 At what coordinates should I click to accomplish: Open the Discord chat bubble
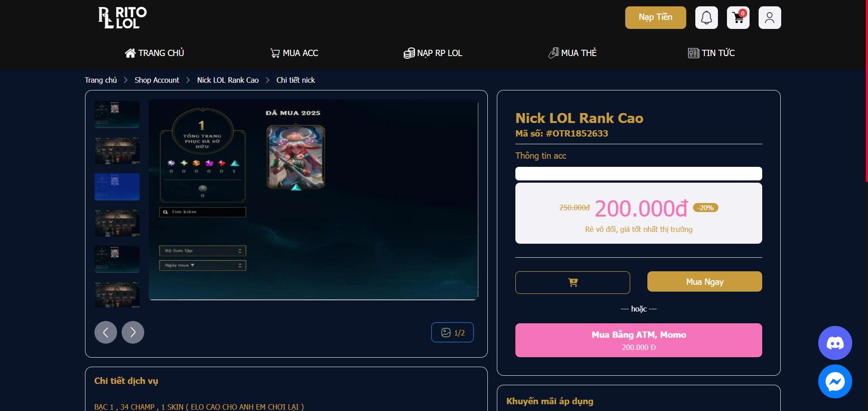(835, 343)
